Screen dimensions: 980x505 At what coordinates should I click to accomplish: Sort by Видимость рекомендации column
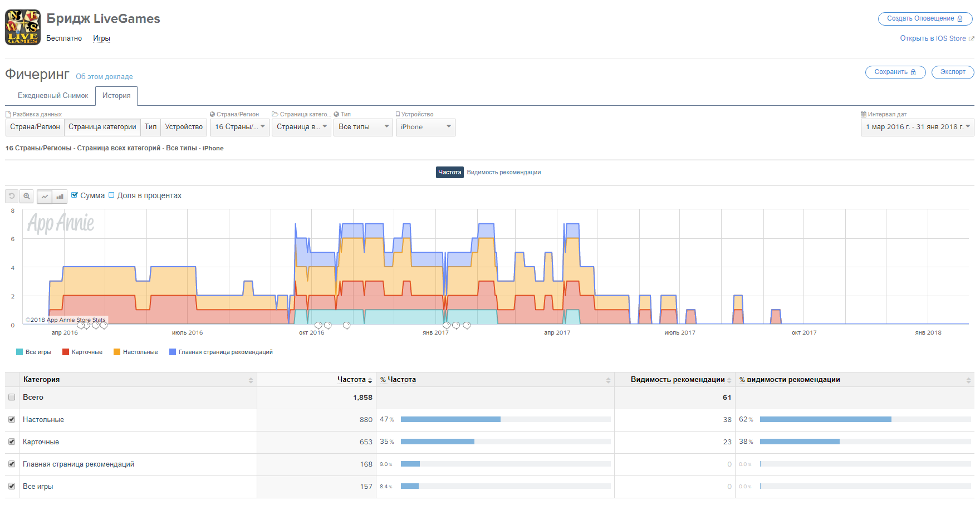pos(729,380)
